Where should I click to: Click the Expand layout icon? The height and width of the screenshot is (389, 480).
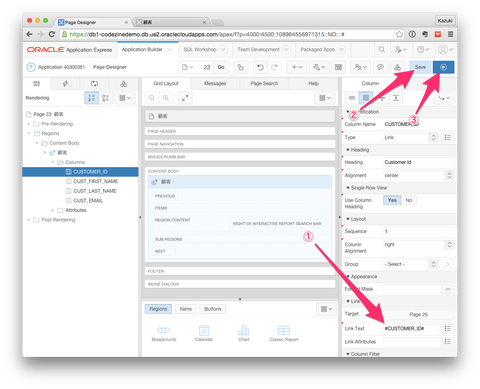point(185,98)
